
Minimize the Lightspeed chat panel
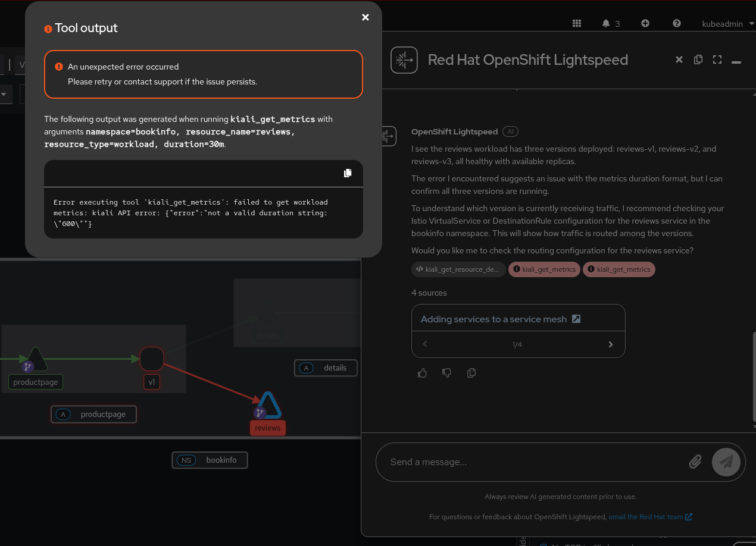[x=736, y=62]
